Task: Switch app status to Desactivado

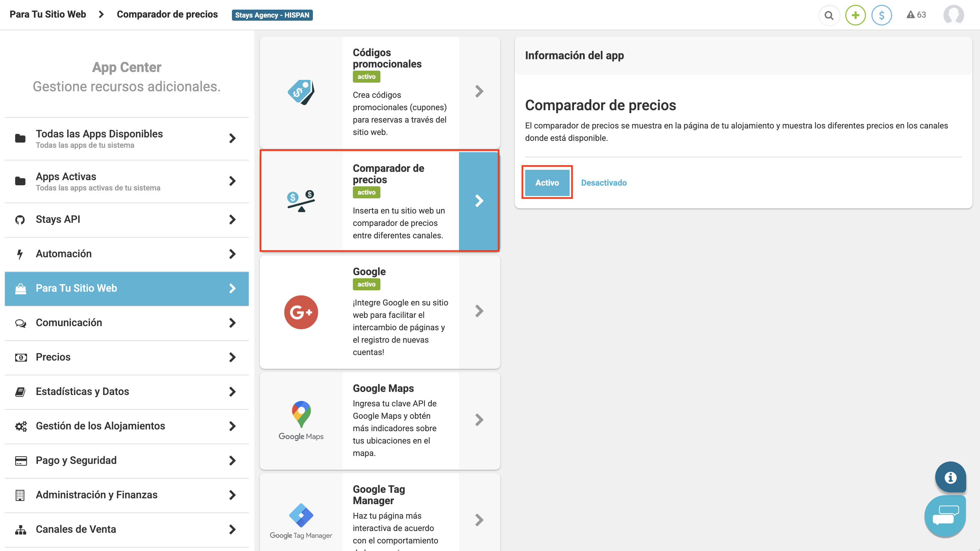Action: tap(603, 183)
